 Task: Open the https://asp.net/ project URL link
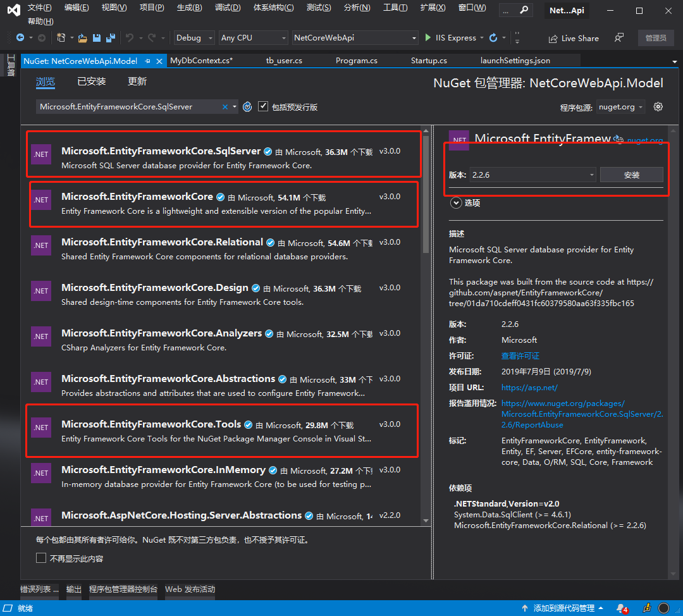point(529,387)
